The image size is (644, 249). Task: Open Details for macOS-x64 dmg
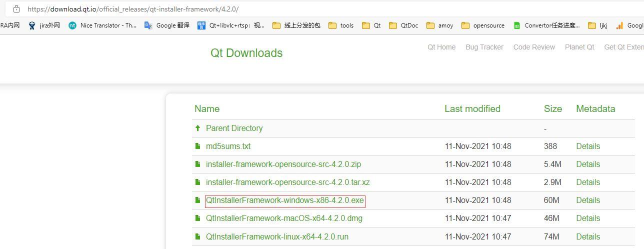tap(588, 218)
